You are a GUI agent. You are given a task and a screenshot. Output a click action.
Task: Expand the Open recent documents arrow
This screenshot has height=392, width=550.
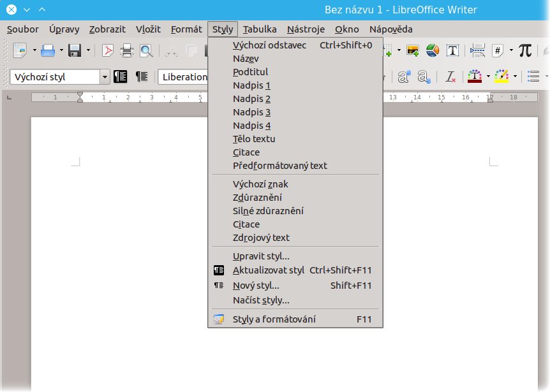[x=61, y=50]
